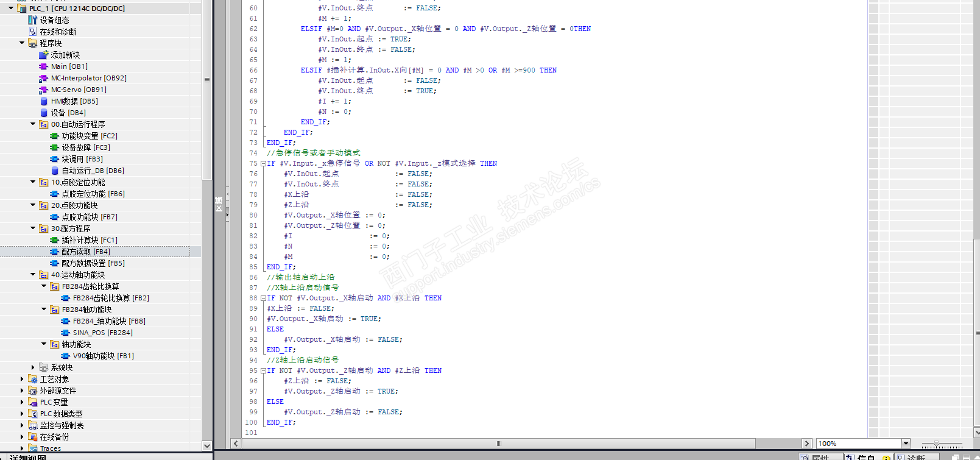Click the 外部源文件 folder icon
This screenshot has height=460, width=980.
[x=33, y=391]
